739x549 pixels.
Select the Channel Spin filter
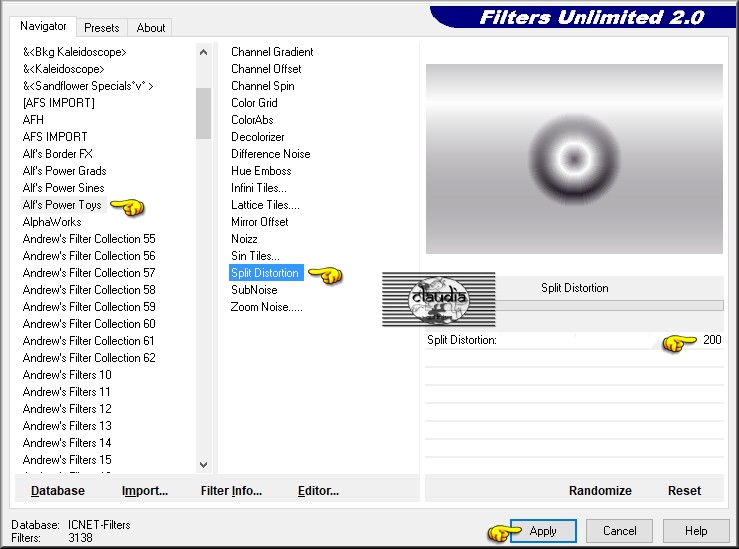tap(263, 86)
